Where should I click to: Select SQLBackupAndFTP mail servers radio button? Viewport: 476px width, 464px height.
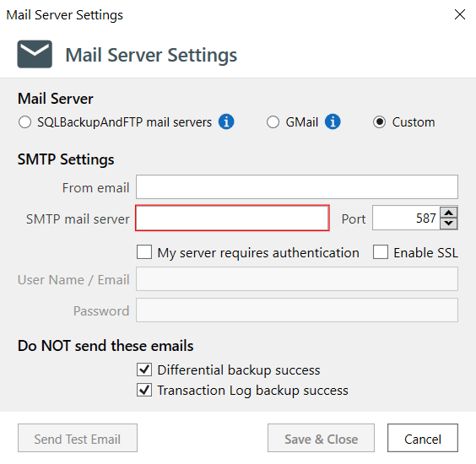24,122
